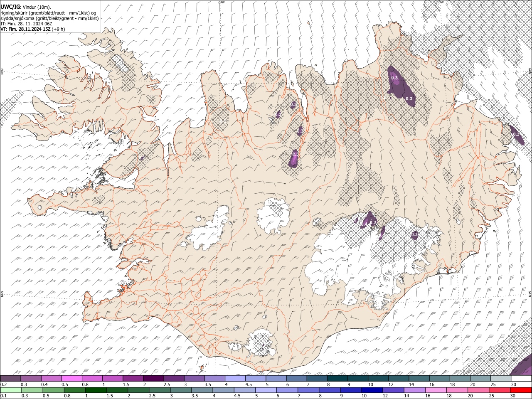Pick the dark purple 2 swatch, top legend row
Viewport: 532px width, 399px height.
(x=153, y=379)
